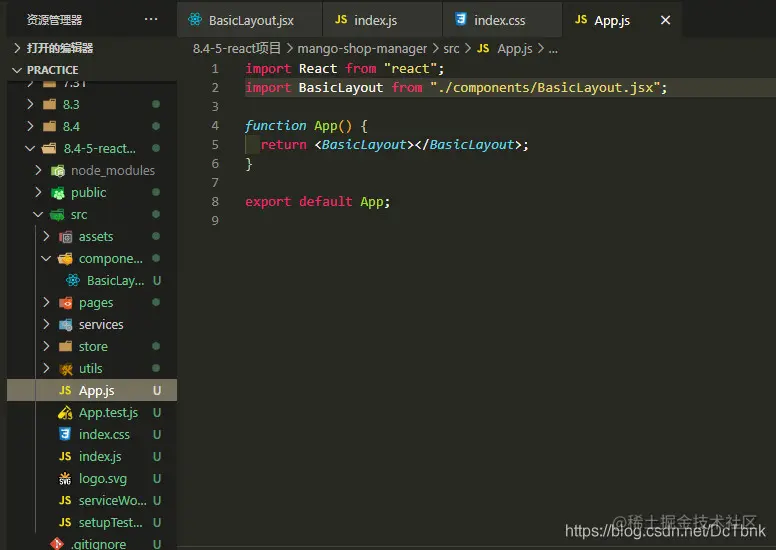The width and height of the screenshot is (776, 550).
Task: Click the public folder icon
Action: [x=58, y=193]
